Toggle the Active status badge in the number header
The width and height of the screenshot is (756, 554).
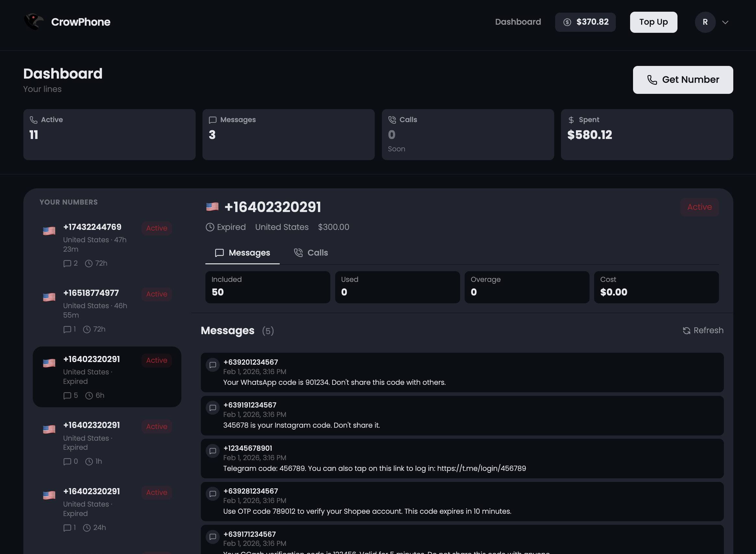pyautogui.click(x=699, y=207)
